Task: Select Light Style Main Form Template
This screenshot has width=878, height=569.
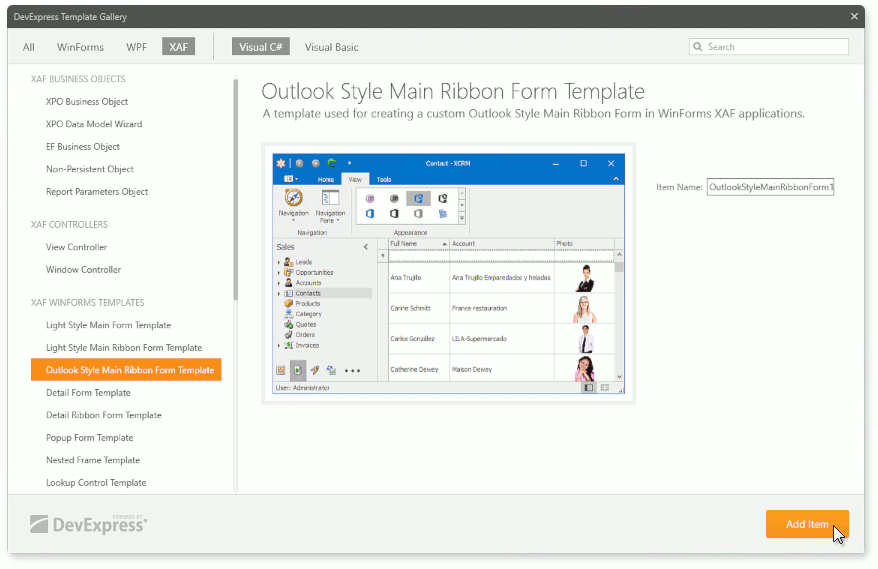Action: [109, 325]
